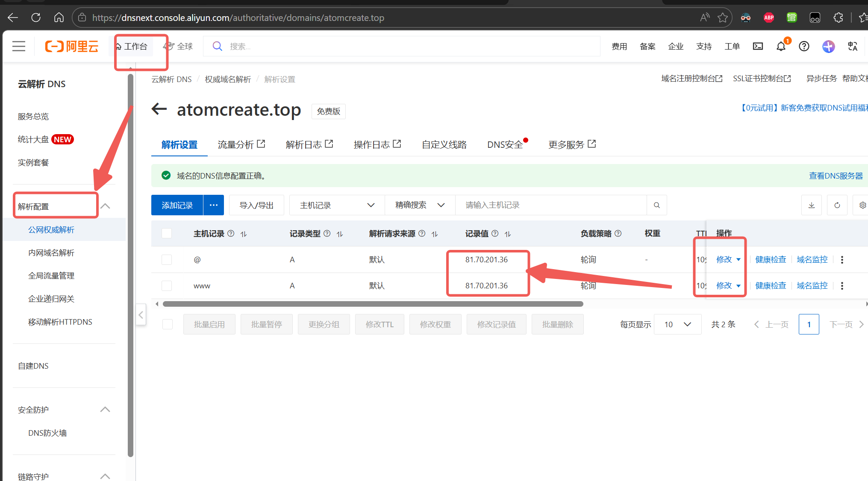Click the 添加记录 button

(177, 205)
